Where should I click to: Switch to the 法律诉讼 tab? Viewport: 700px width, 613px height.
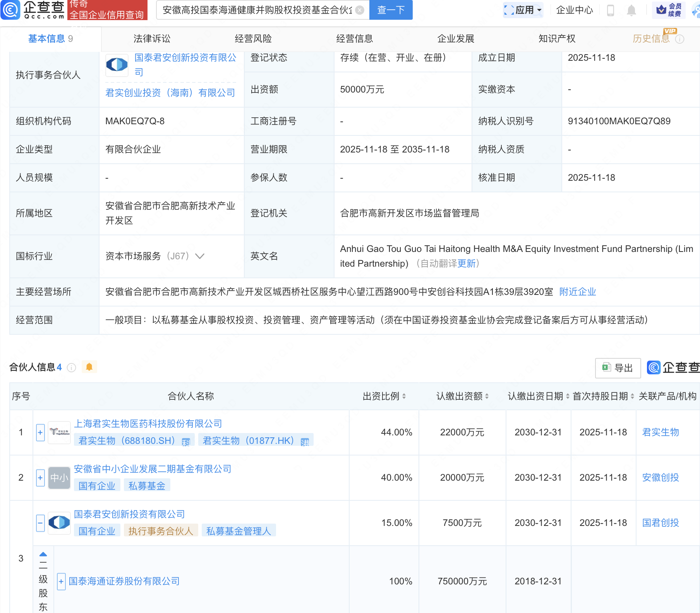[x=152, y=39]
